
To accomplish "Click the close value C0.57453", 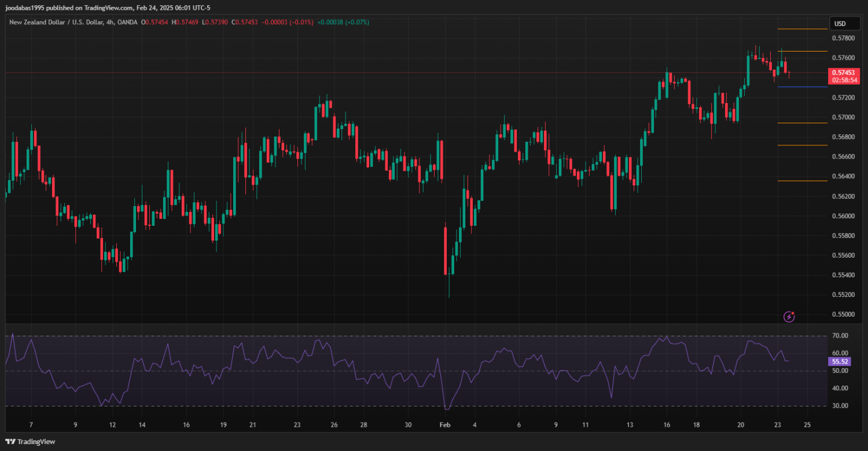I will [245, 23].
